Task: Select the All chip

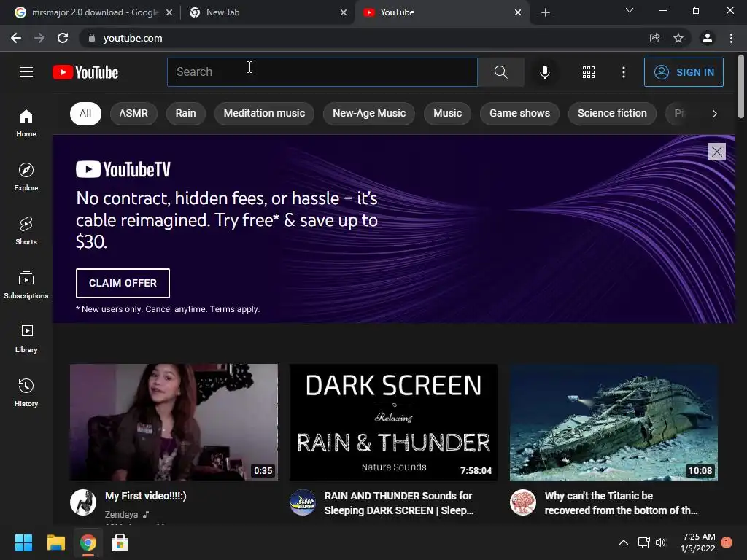Action: tap(85, 113)
